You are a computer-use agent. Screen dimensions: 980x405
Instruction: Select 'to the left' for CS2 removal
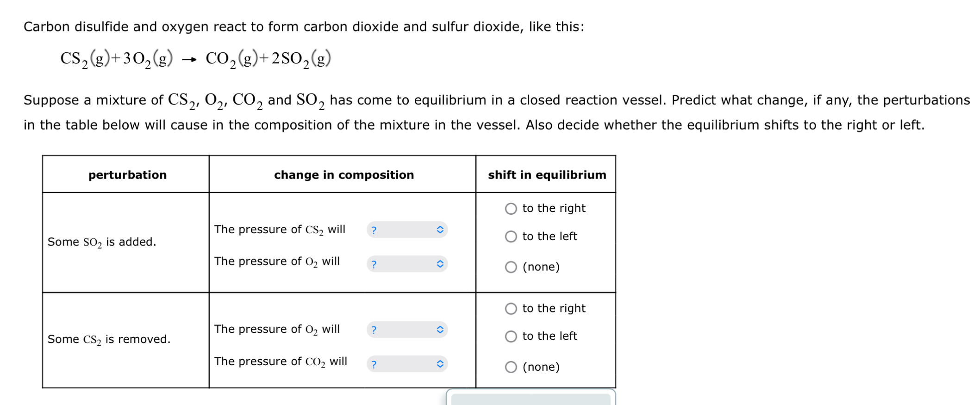click(x=511, y=336)
